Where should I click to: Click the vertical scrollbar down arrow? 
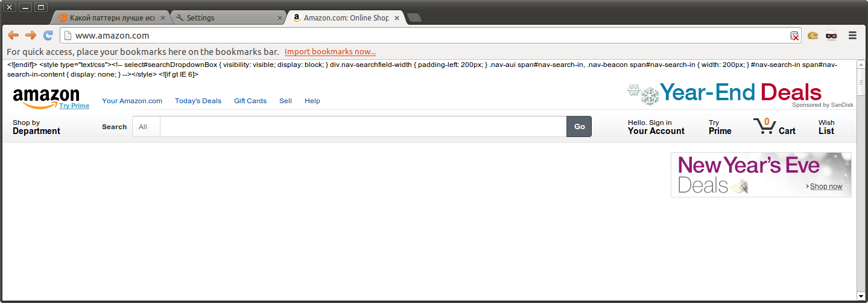pyautogui.click(x=861, y=296)
